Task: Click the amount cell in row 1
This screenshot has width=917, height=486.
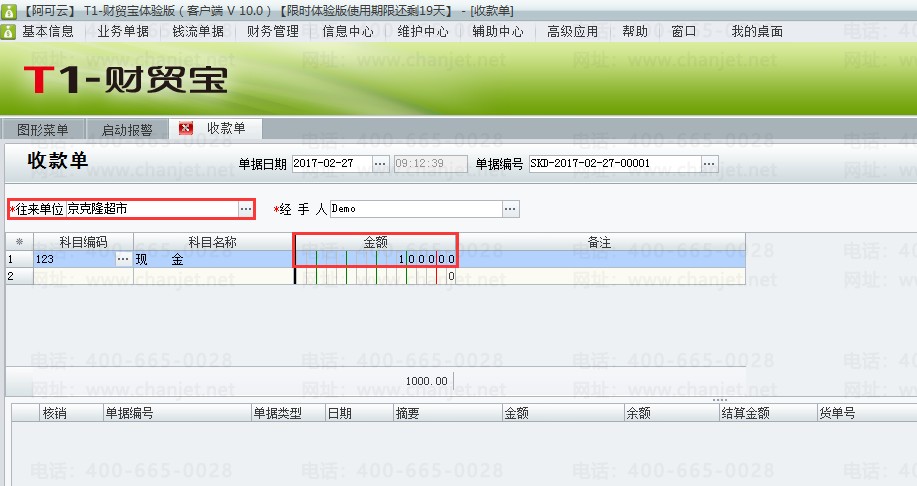Action: click(375, 259)
